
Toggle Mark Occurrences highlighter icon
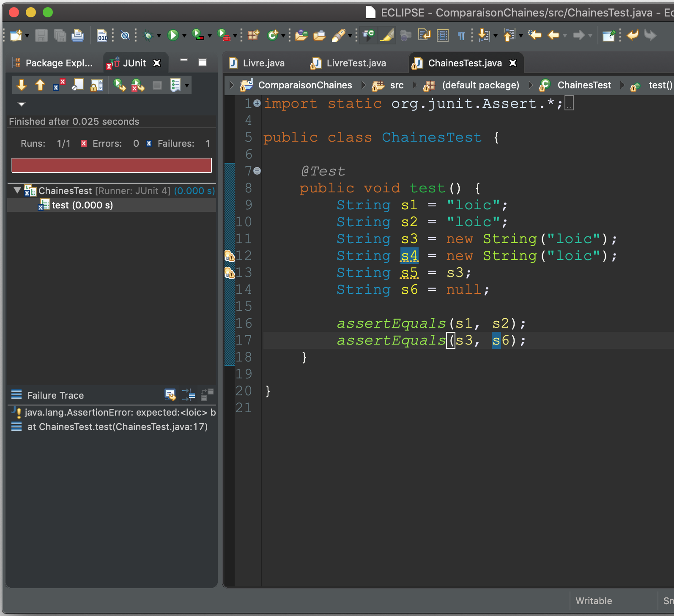(387, 35)
